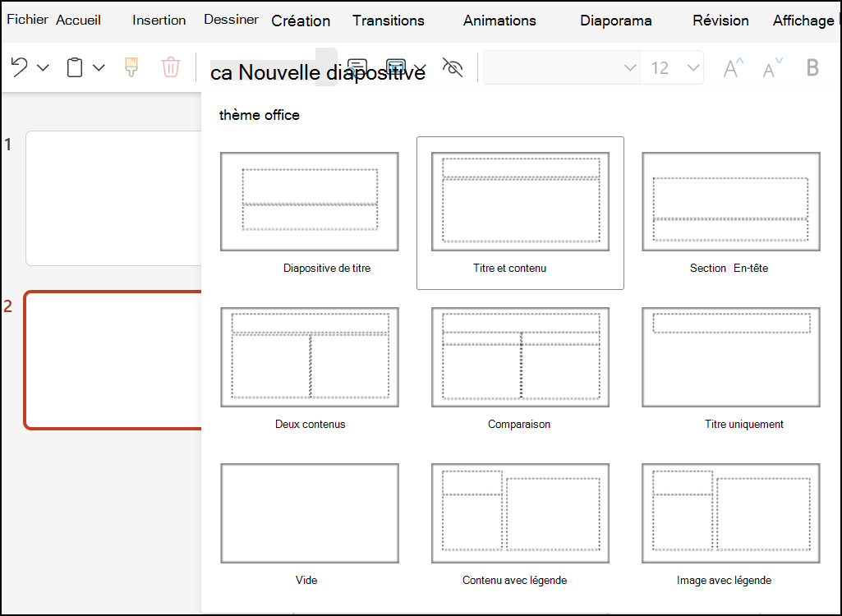Click the Undo arrow icon
This screenshot has height=616, width=842.
coord(20,67)
